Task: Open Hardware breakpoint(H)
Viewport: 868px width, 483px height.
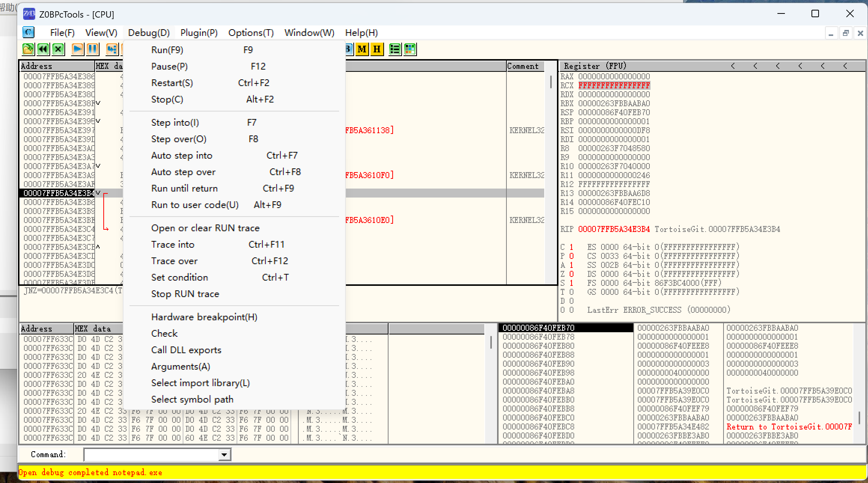Action: click(234, 317)
